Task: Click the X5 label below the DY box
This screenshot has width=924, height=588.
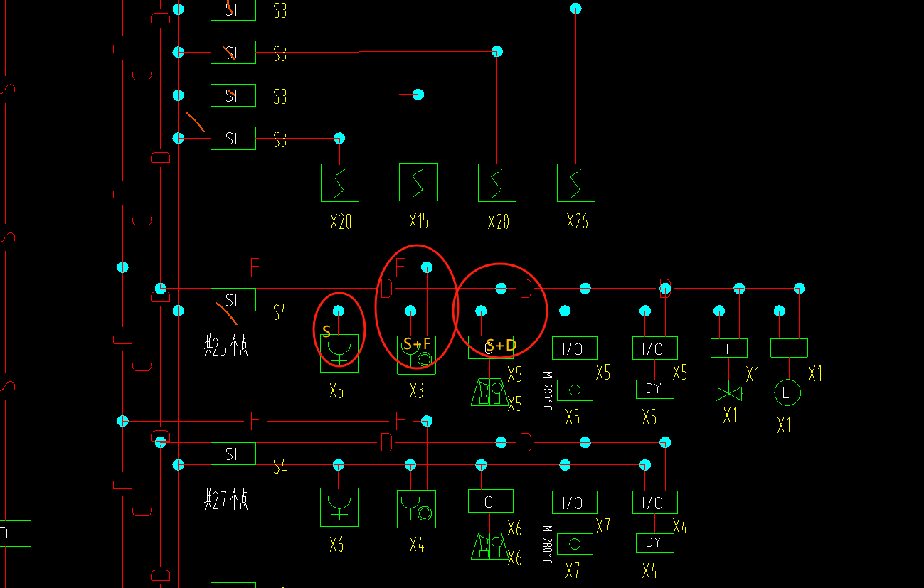Action: [649, 417]
